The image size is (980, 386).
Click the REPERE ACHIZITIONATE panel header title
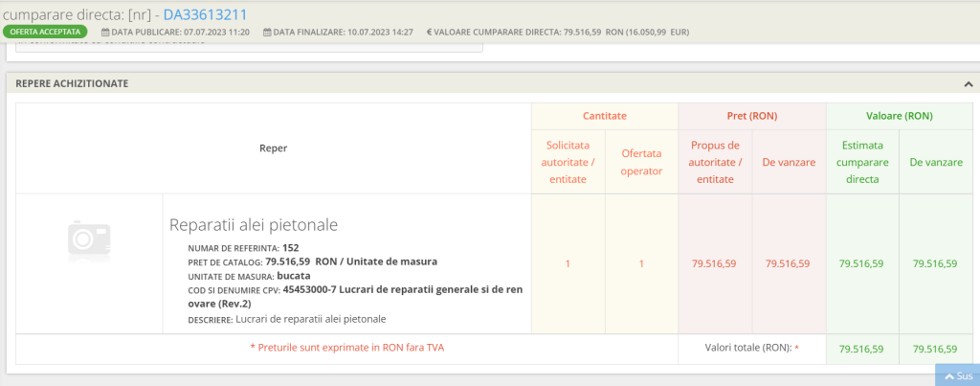point(72,84)
